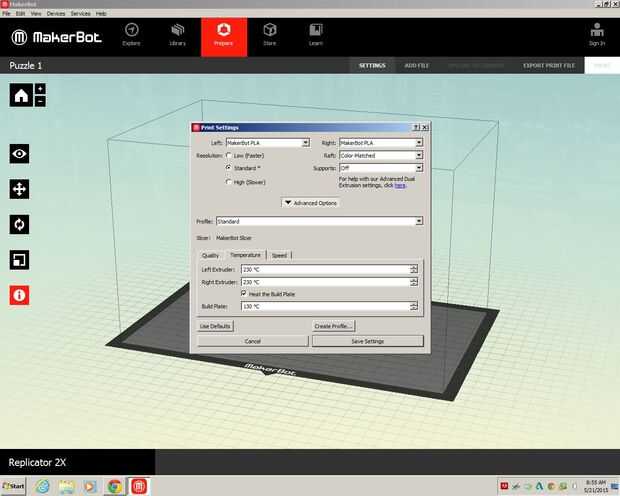Click the Save Settings button

click(368, 341)
